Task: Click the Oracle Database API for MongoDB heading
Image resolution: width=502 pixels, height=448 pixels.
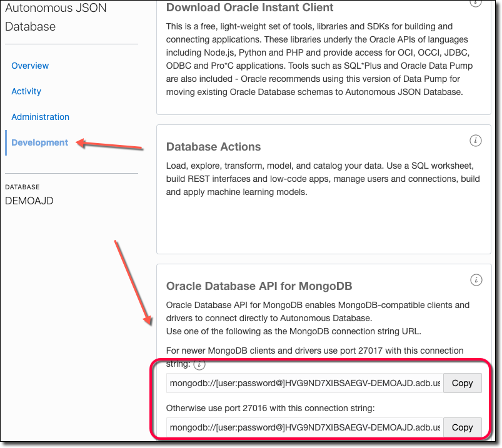Action: [259, 286]
